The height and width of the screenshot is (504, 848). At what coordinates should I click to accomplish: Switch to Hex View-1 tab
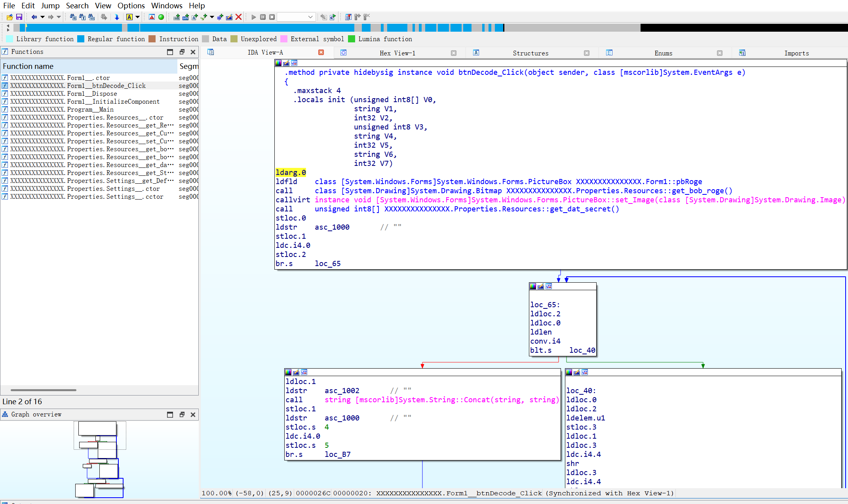click(397, 53)
